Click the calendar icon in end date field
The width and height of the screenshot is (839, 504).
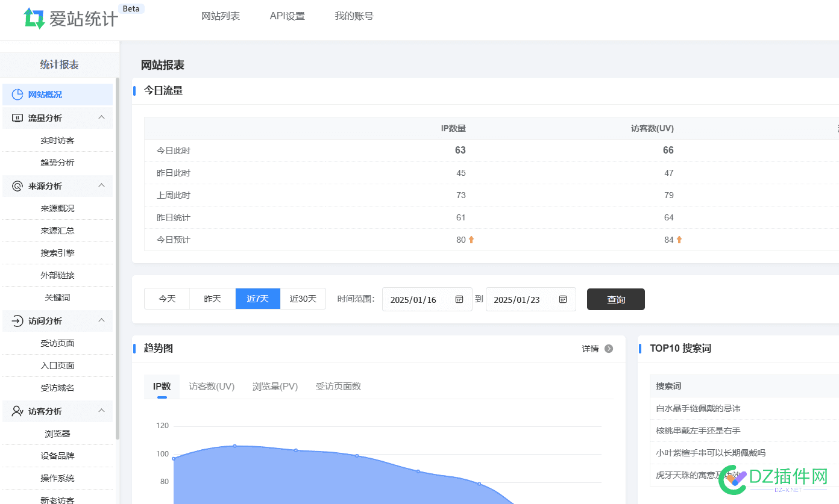(563, 299)
